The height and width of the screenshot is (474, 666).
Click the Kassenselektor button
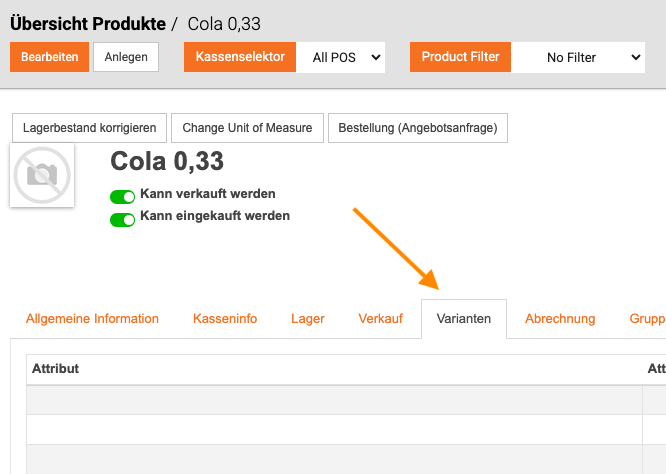coord(240,57)
